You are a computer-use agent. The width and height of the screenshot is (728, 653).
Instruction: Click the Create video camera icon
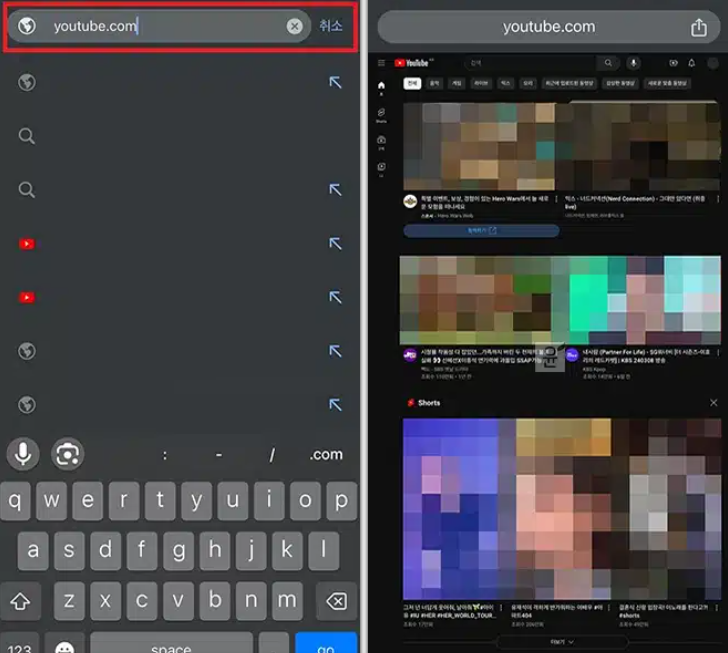pos(673,63)
